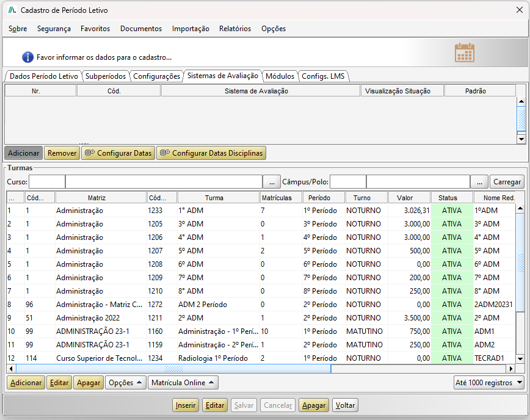Open the Relatórios menu
The height and width of the screenshot is (420, 530).
click(x=235, y=29)
